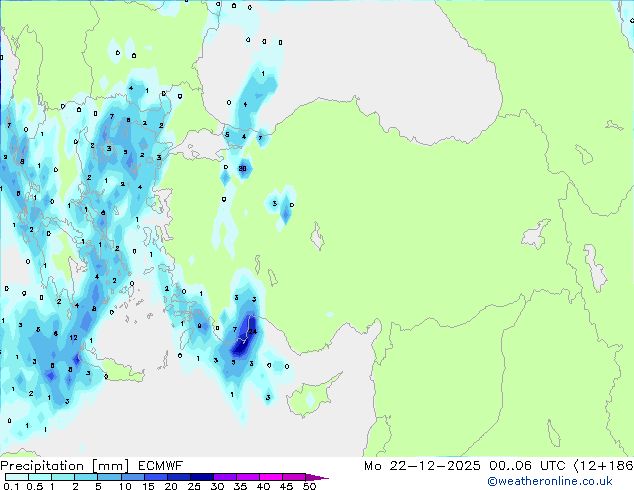Pick the 5–10 mm legend color swatch
The width and height of the screenshot is (634, 490).
tap(109, 477)
